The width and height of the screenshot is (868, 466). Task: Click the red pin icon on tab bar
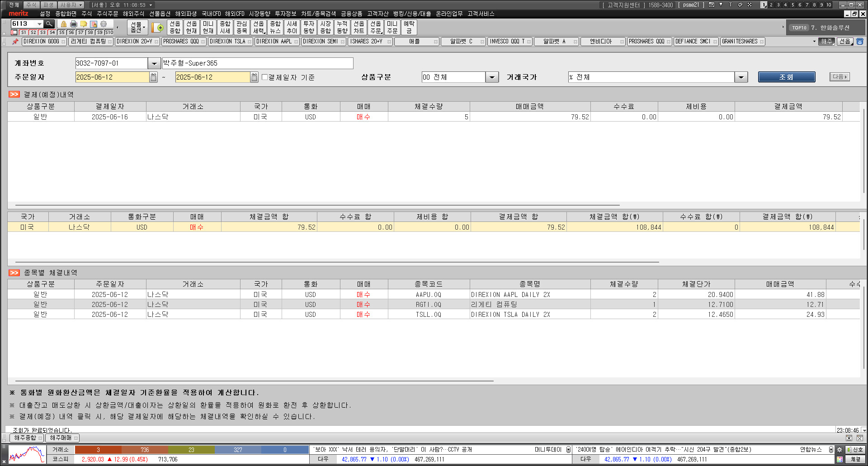pyautogui.click(x=15, y=42)
